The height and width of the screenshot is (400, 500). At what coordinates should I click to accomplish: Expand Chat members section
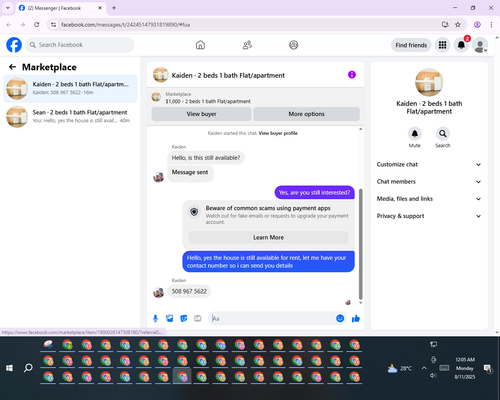[x=429, y=182]
